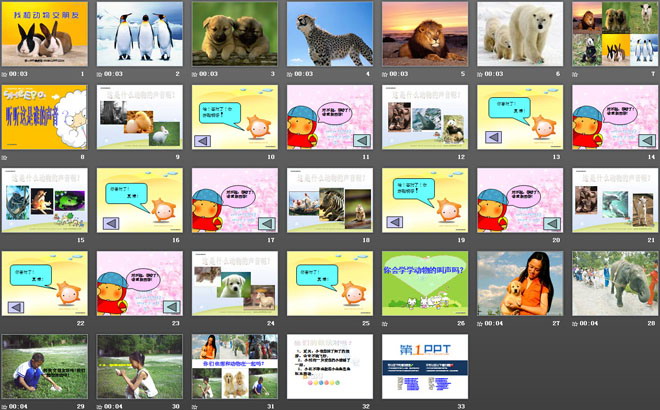Click the star icon below slide 31
This screenshot has height=410, width=660.
click(194, 407)
